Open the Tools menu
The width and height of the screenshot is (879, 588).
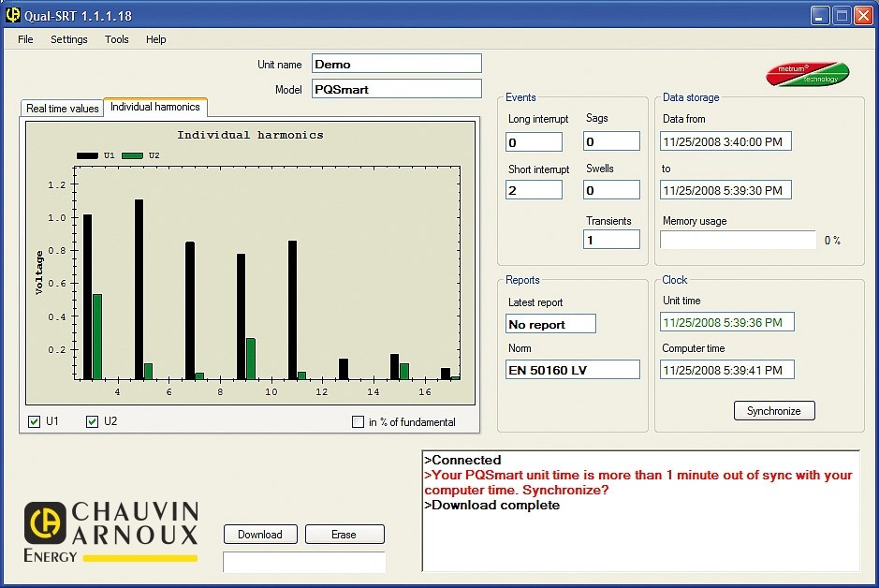117,39
